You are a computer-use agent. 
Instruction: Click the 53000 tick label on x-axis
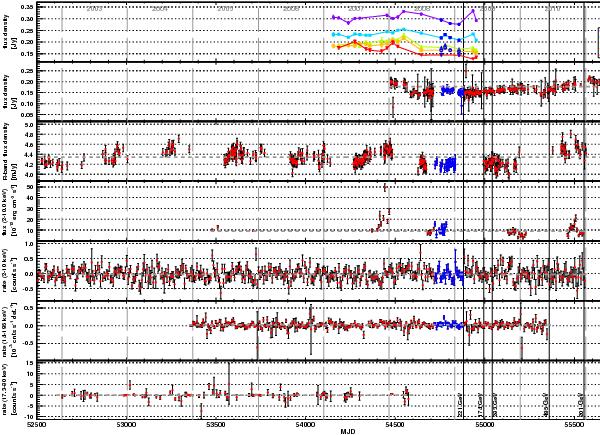click(127, 424)
